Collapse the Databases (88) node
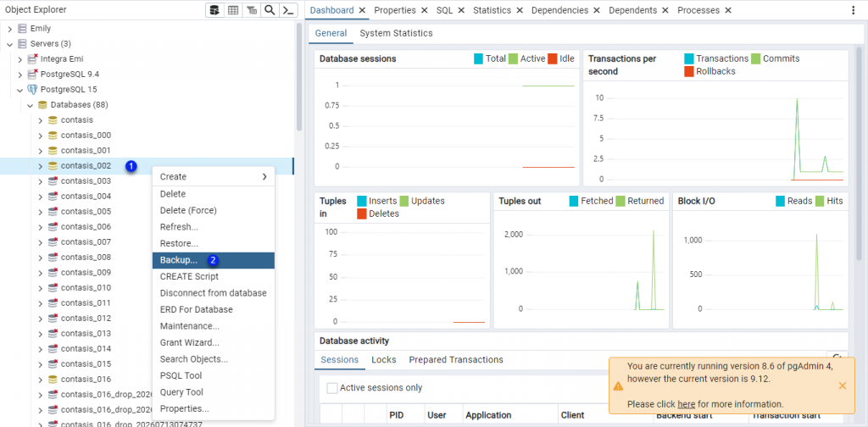The width and height of the screenshot is (868, 427). pyautogui.click(x=30, y=104)
